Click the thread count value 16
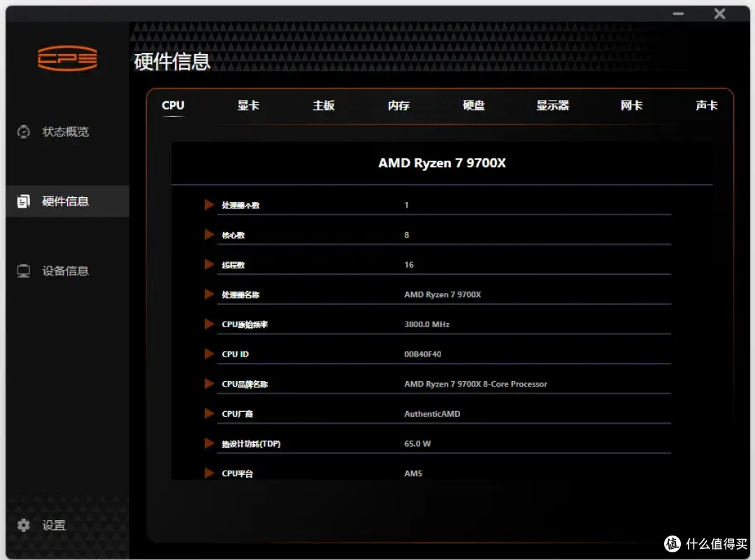Image resolution: width=755 pixels, height=560 pixels. coord(409,264)
